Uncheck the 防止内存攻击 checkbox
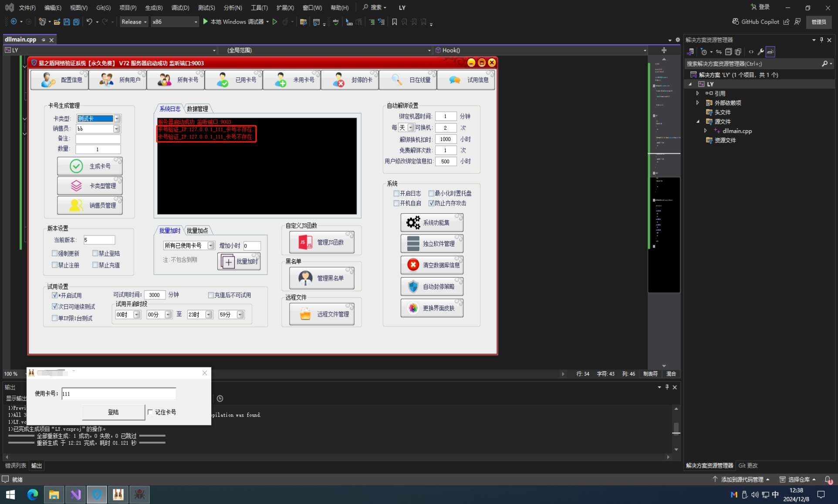Image resolution: width=838 pixels, height=504 pixels. pyautogui.click(x=431, y=203)
